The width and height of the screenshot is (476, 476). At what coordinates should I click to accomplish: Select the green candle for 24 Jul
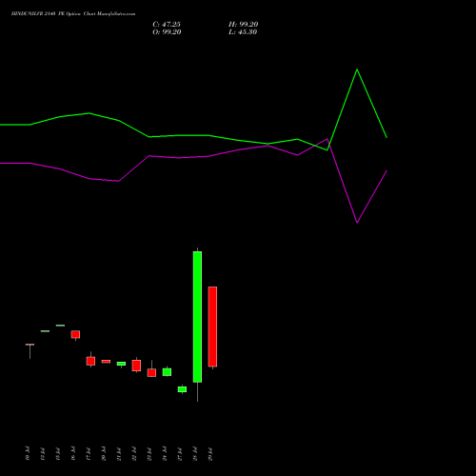167,372
